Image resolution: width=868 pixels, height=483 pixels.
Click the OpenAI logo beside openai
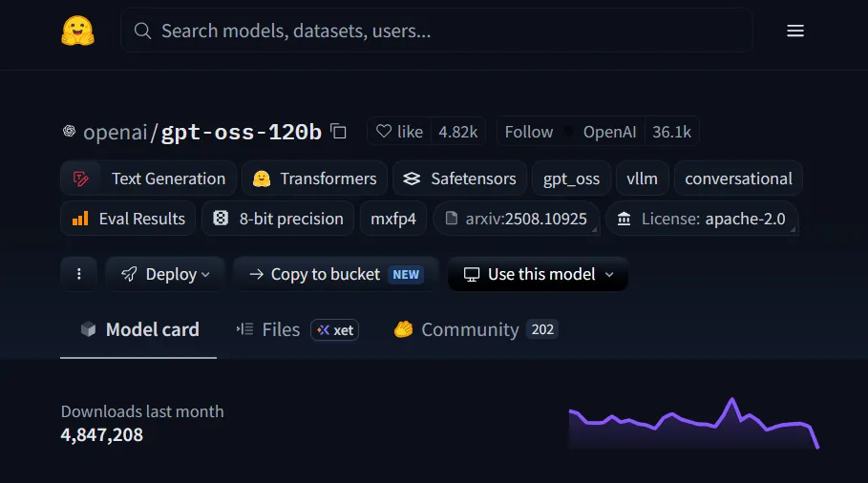point(69,131)
